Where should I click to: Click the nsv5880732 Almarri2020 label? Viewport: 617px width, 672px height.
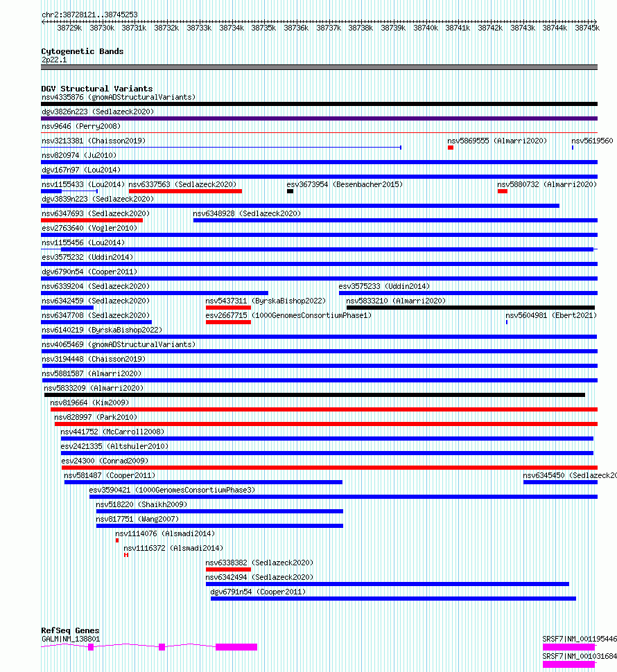(x=547, y=185)
